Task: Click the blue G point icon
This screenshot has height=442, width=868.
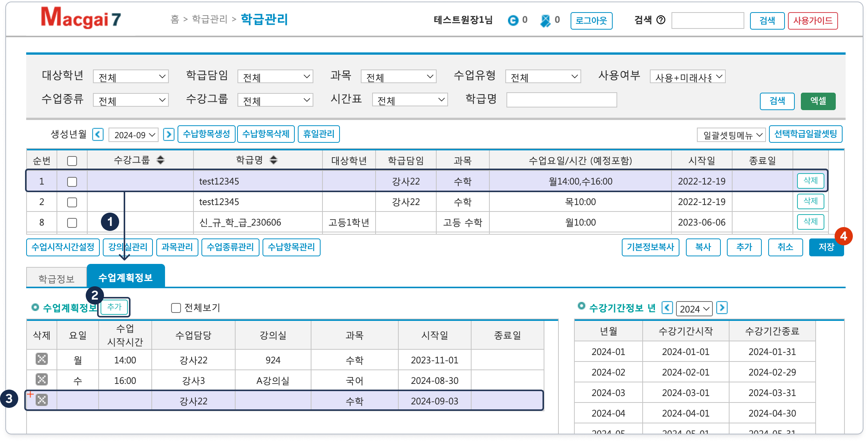Action: click(513, 21)
